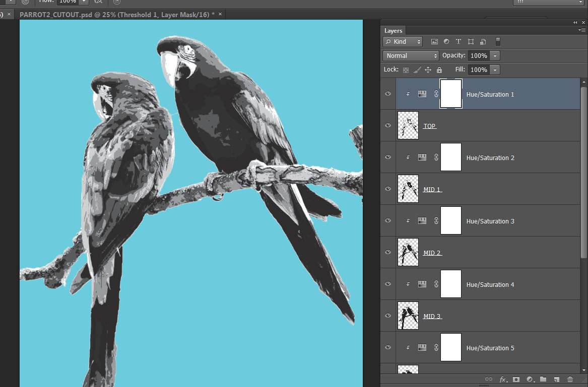The image size is (588, 387).
Task: Click the type layer filter icon
Action: tap(459, 42)
